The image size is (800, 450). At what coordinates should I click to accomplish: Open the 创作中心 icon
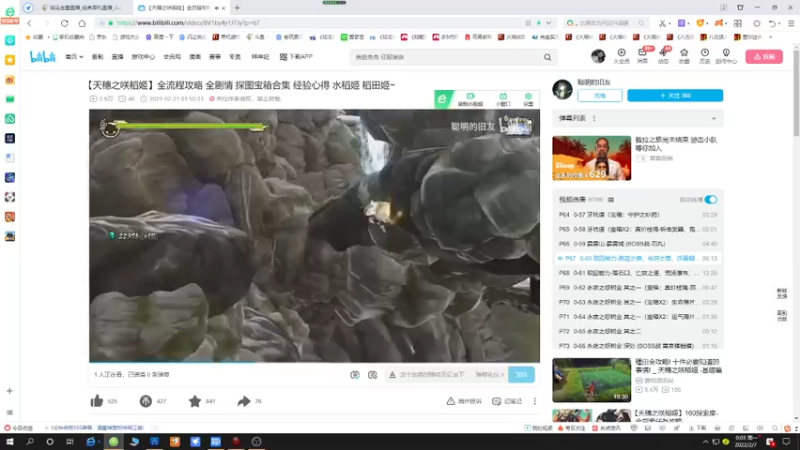tap(726, 56)
